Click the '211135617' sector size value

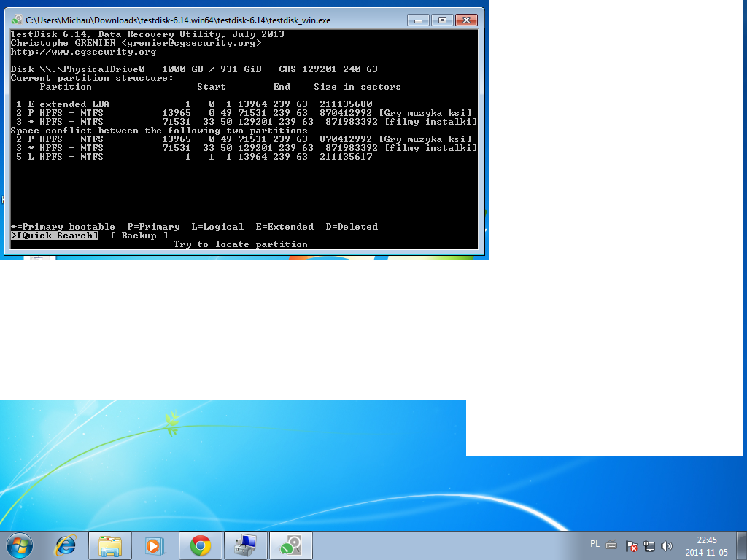point(346,156)
